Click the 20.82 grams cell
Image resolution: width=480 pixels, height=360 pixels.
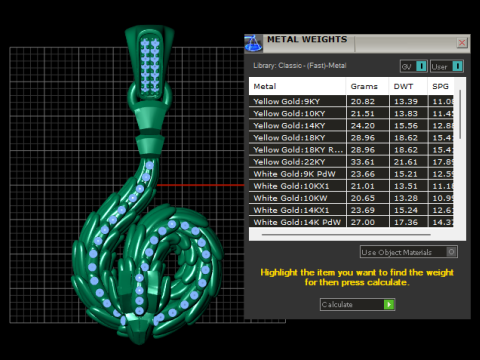click(x=367, y=101)
